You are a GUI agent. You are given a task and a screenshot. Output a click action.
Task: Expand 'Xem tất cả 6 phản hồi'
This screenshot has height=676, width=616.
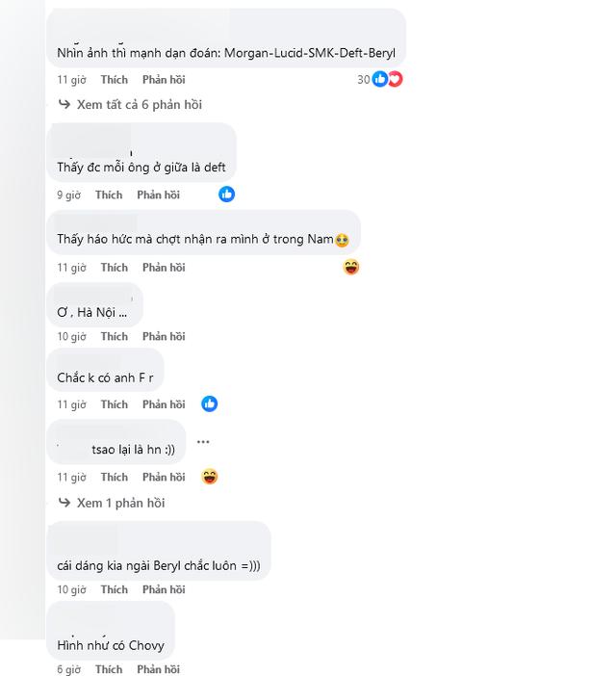pos(139,104)
